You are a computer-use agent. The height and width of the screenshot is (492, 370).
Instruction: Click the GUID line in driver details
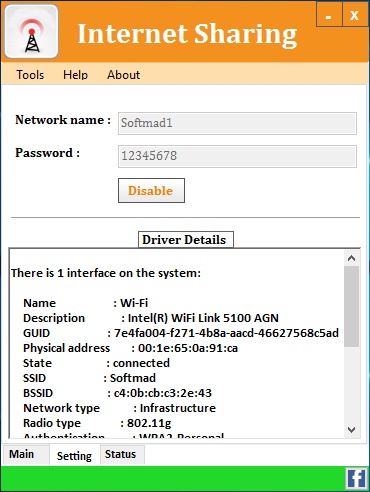181,333
